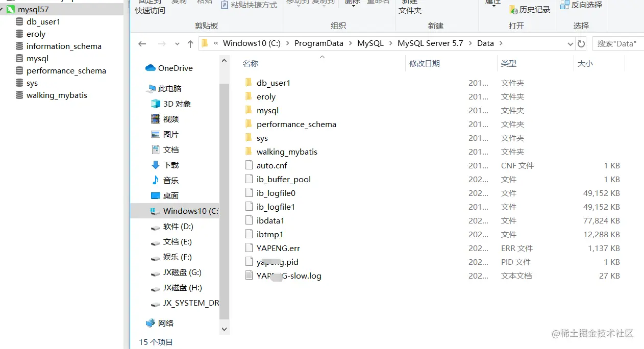Open 图片 folder in navigation pane

pos(165,134)
